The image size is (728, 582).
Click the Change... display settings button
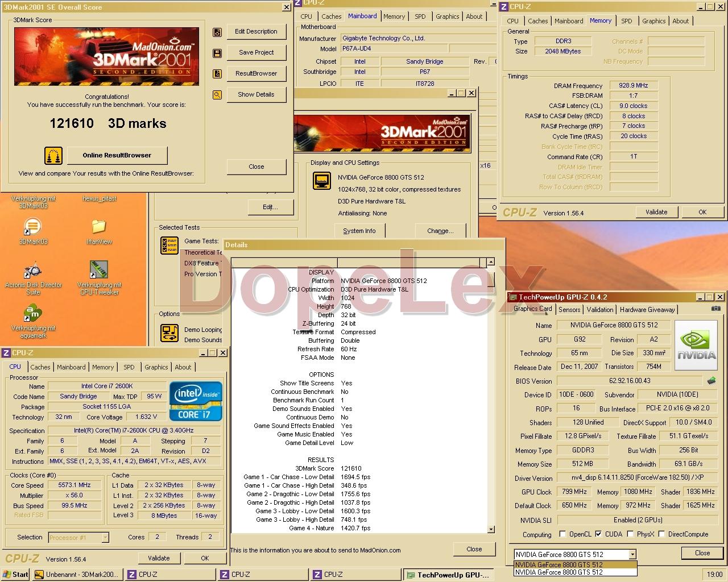(440, 231)
